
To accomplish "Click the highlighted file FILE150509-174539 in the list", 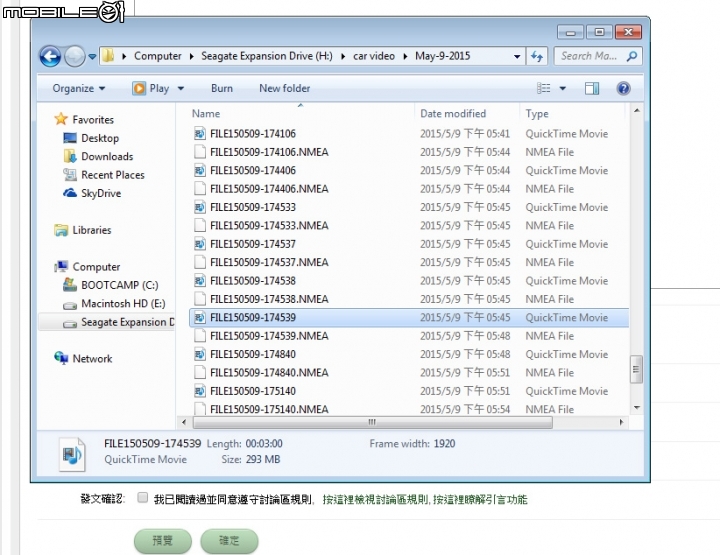I will [409, 317].
